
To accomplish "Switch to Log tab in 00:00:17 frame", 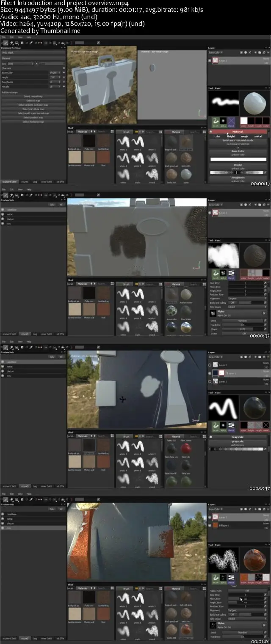I will [x=35, y=182].
